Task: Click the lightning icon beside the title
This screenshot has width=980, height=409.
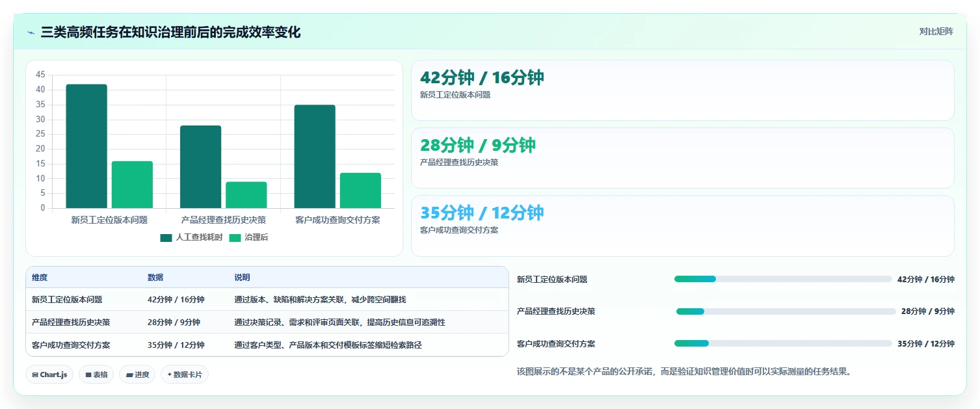Action: (x=31, y=33)
